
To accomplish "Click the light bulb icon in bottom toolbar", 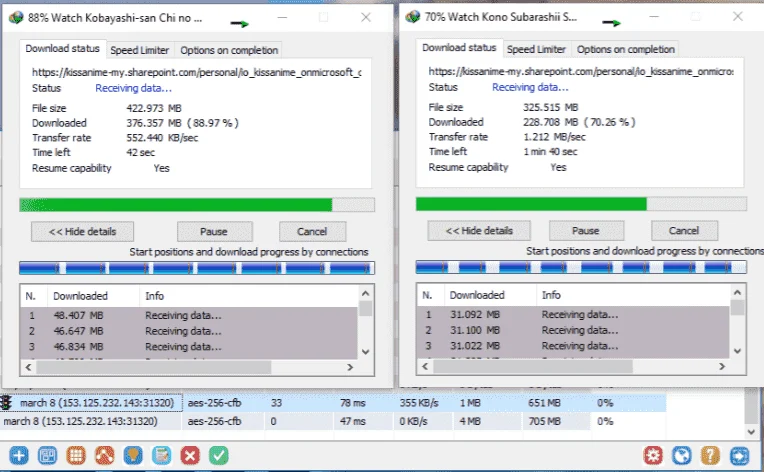I will (x=133, y=456).
